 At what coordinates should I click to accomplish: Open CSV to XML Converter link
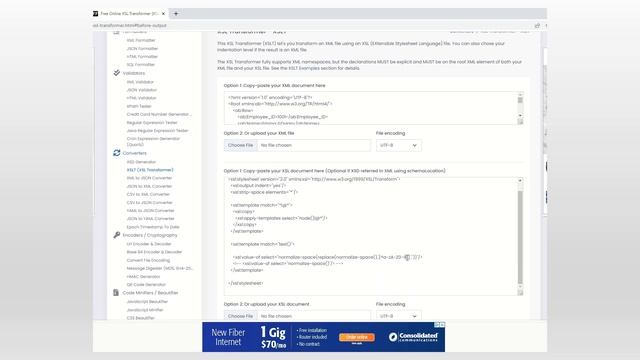click(x=148, y=194)
